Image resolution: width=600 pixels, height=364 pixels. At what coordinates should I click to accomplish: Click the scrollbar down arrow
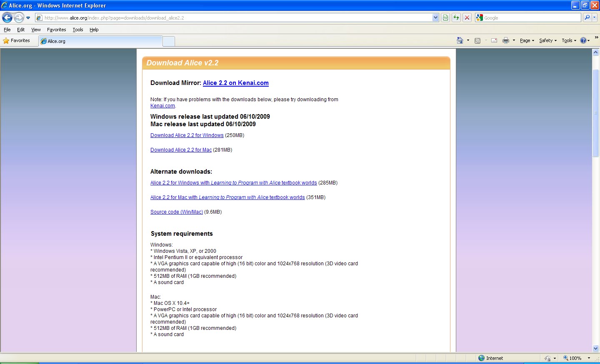pyautogui.click(x=595, y=348)
